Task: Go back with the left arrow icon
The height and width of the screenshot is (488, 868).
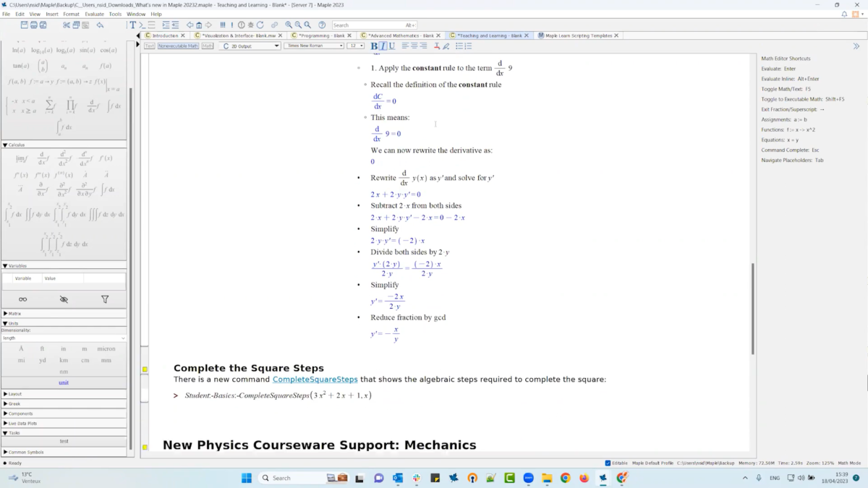Action: (190, 25)
